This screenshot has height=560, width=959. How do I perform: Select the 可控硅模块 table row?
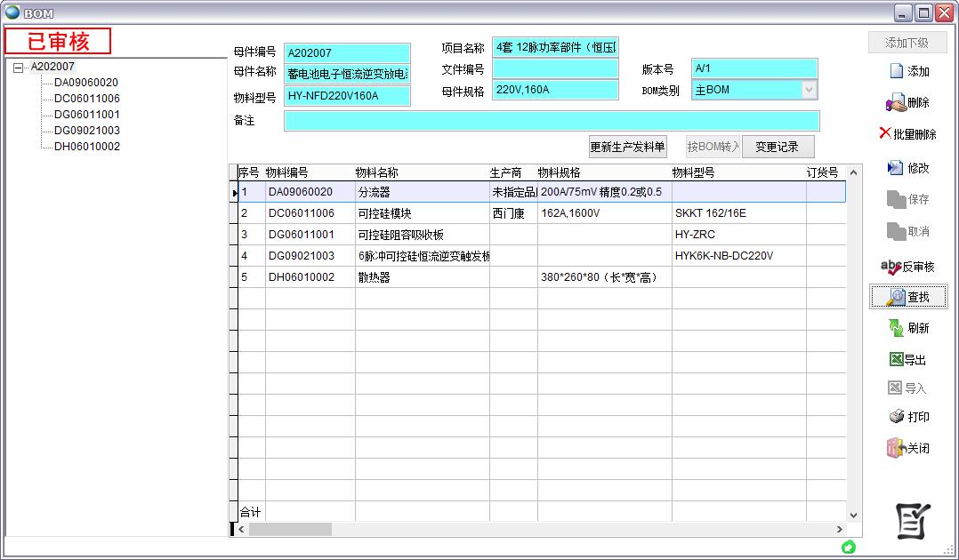(422, 213)
